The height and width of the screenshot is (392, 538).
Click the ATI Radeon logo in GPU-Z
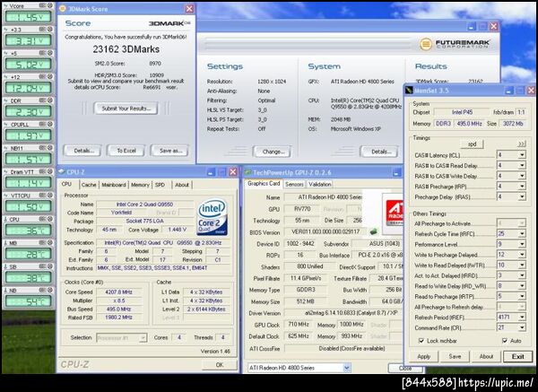pyautogui.click(x=394, y=213)
